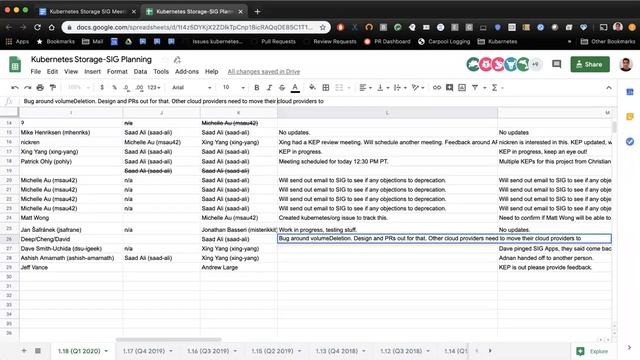The width and height of the screenshot is (640, 360).
Task: Click the Insert link icon
Action: (437, 87)
